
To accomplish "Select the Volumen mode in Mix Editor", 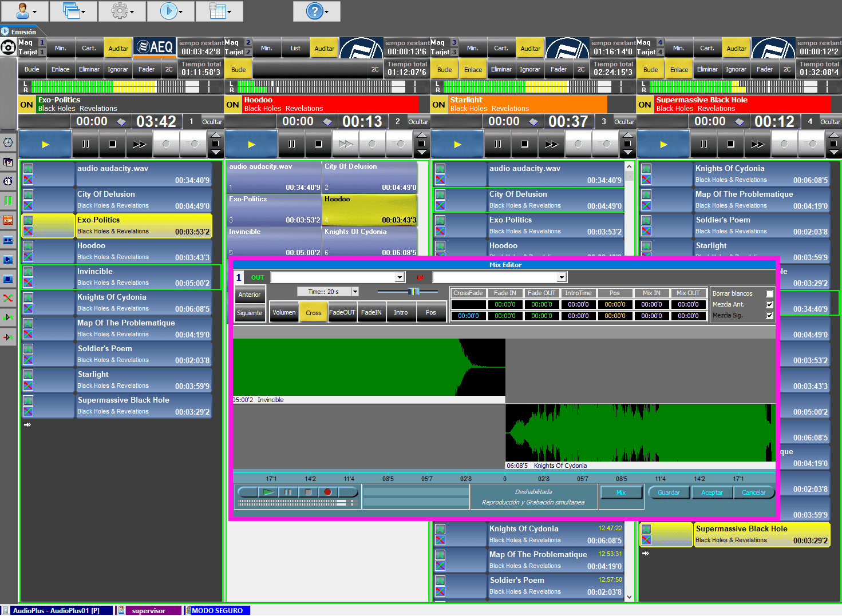I will coord(284,312).
